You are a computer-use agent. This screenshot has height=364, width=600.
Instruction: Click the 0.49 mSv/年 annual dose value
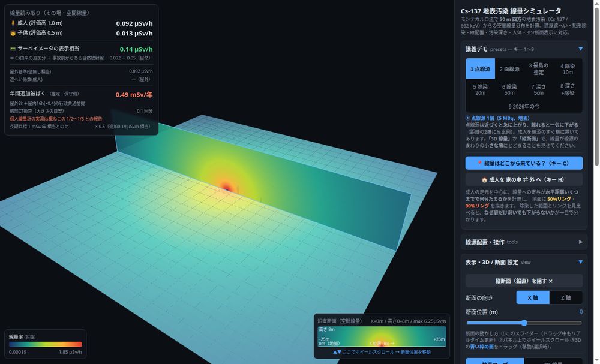click(x=134, y=94)
